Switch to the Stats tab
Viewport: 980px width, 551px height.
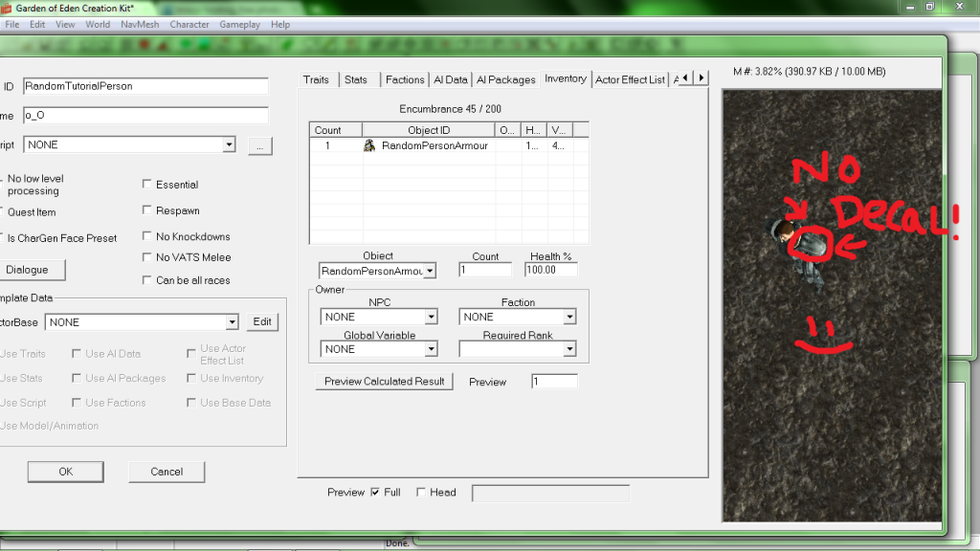(x=356, y=79)
